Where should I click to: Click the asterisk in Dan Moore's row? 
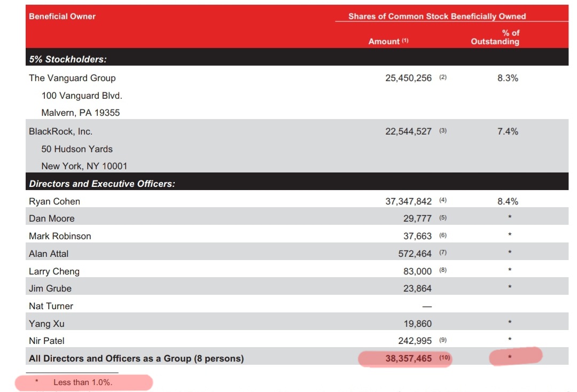(510, 217)
